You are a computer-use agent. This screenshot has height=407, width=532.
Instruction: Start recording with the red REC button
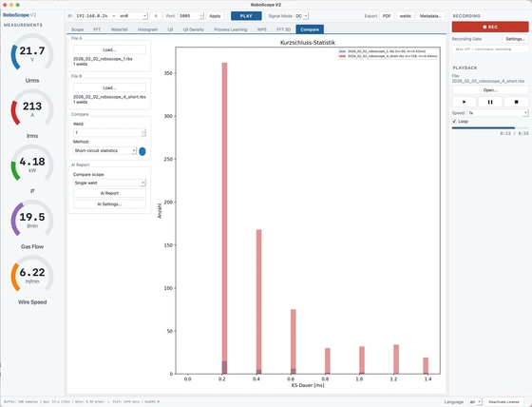490,27
